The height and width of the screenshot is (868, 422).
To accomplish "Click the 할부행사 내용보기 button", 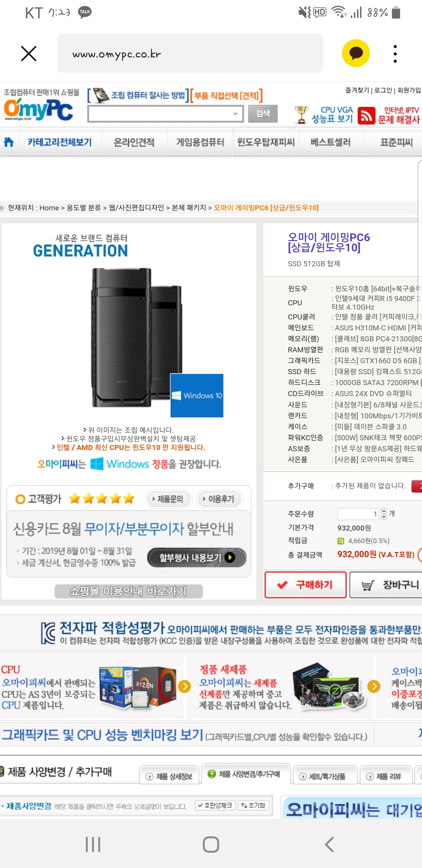I will tap(197, 557).
